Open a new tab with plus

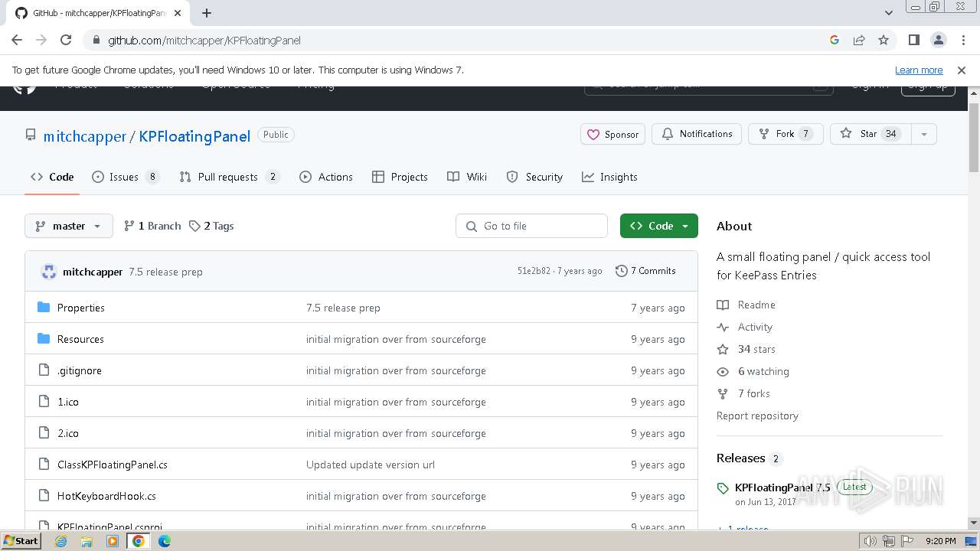pyautogui.click(x=207, y=13)
